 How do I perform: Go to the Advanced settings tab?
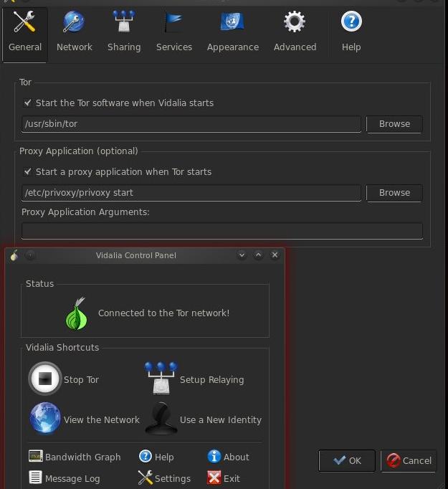[x=295, y=32]
